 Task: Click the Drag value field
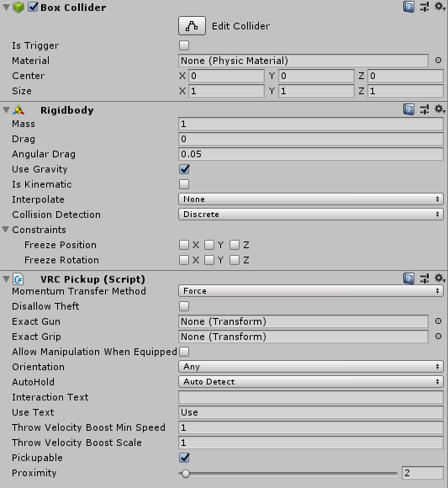point(311,139)
